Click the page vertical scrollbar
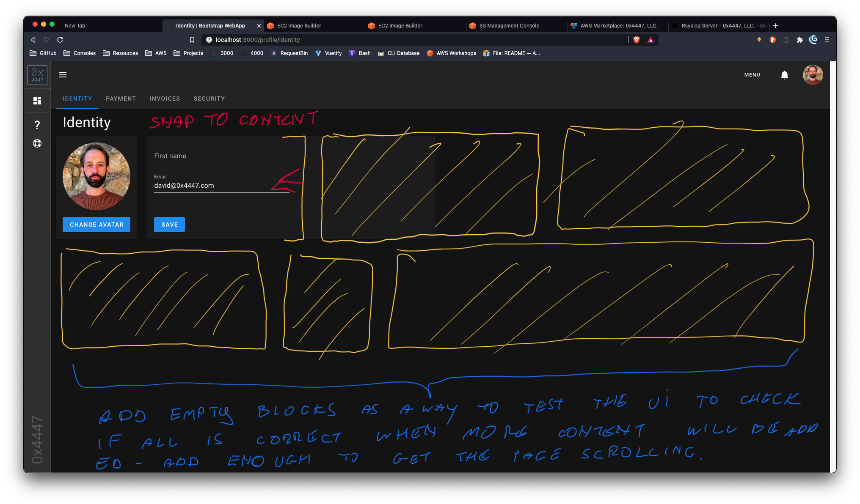Screen dimensions: 860x504 click(833, 267)
